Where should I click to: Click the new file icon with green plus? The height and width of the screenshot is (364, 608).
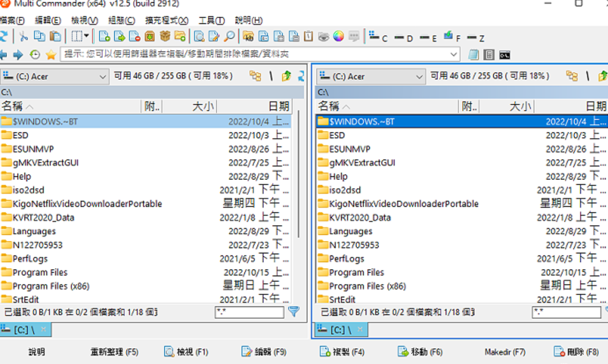104,36
